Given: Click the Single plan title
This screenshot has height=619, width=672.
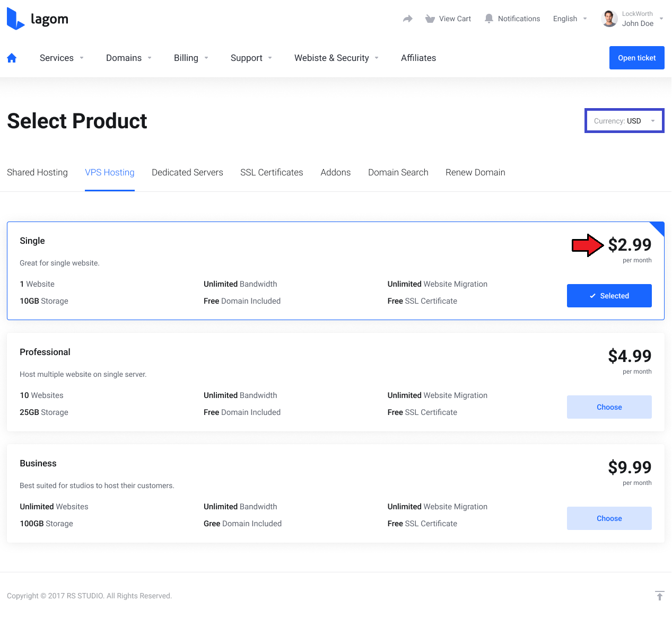Looking at the screenshot, I should pyautogui.click(x=32, y=241).
